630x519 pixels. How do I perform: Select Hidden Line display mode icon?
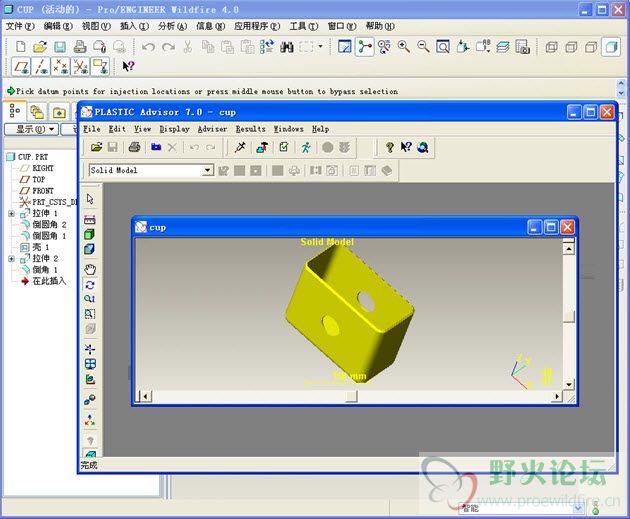[x=571, y=47]
